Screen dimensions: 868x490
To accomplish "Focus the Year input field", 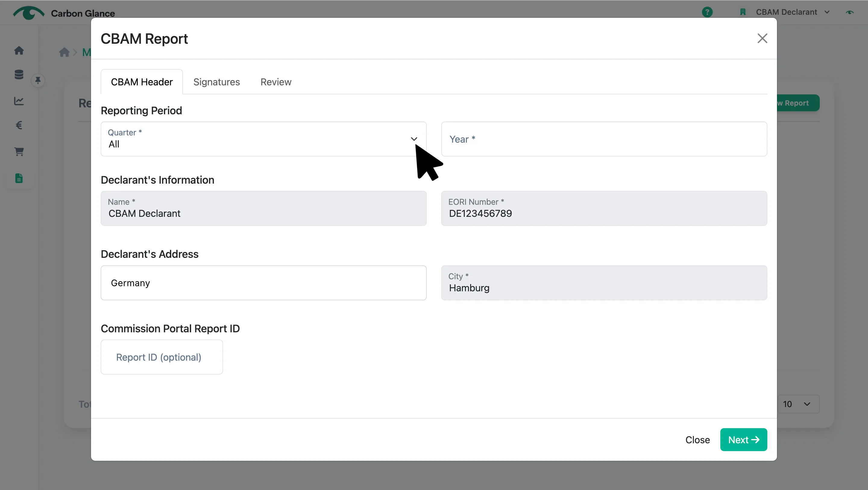I will (x=604, y=139).
